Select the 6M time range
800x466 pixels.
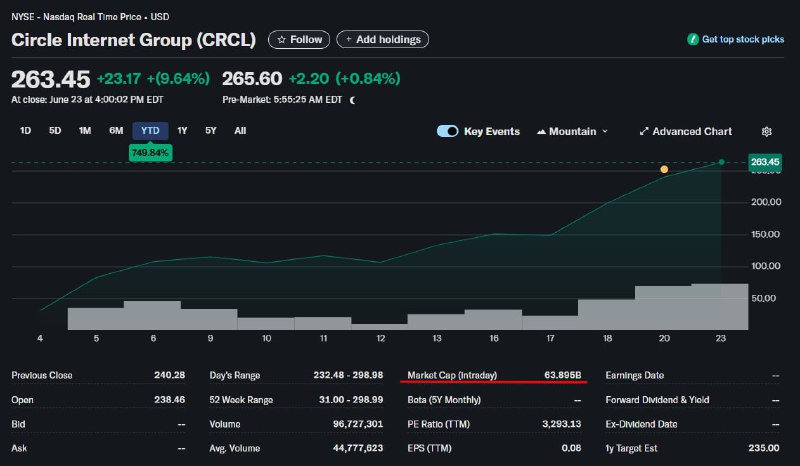116,131
